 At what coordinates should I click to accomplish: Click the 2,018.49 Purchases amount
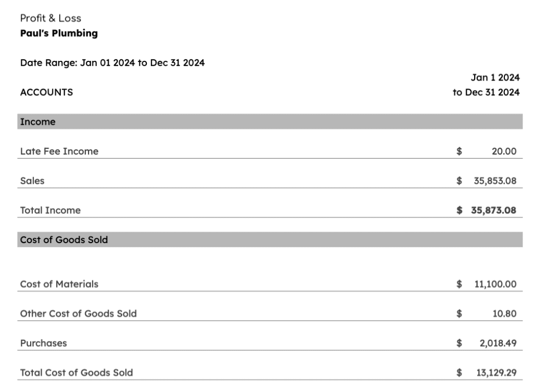(x=498, y=344)
